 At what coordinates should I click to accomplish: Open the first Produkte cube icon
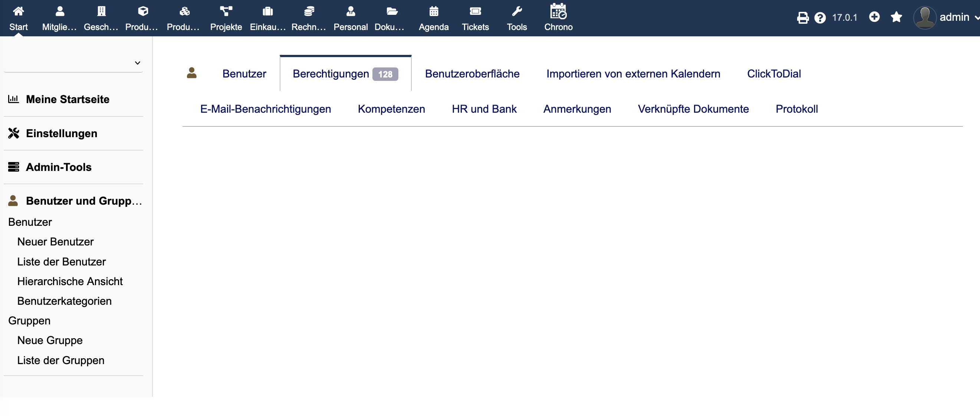(x=143, y=11)
